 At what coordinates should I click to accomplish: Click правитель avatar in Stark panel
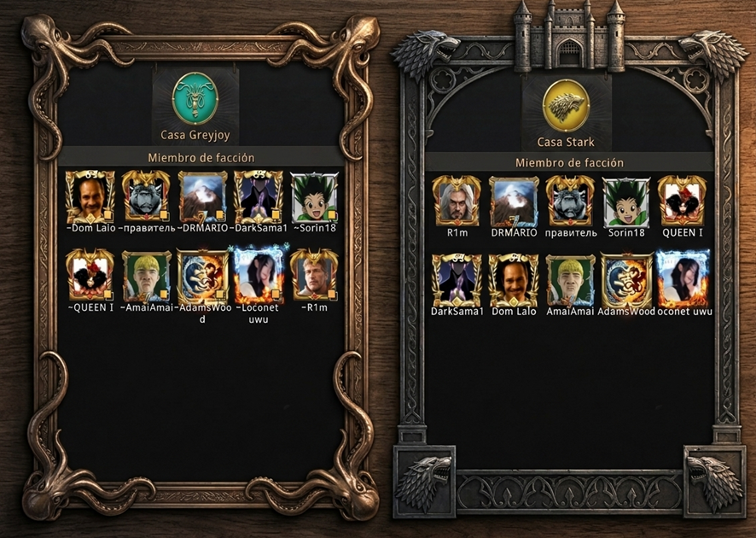coord(570,202)
